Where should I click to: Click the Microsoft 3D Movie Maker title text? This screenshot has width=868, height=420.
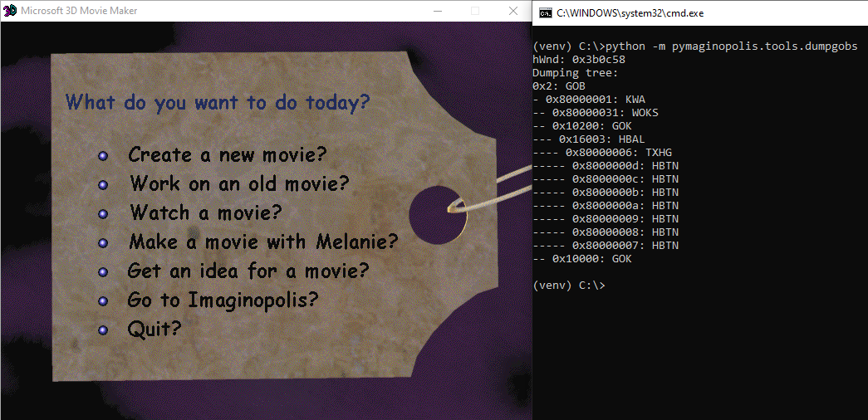pos(79,11)
